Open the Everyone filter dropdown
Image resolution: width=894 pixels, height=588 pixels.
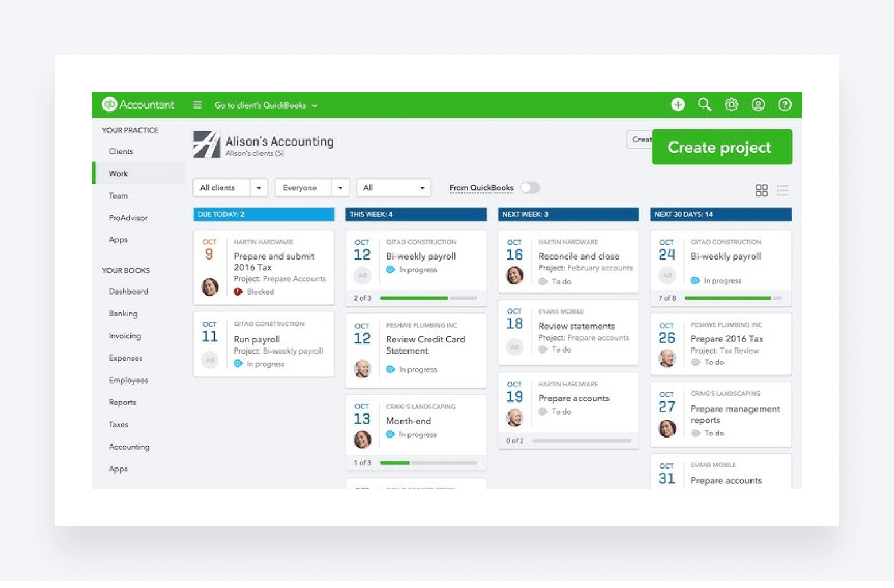pyautogui.click(x=312, y=188)
